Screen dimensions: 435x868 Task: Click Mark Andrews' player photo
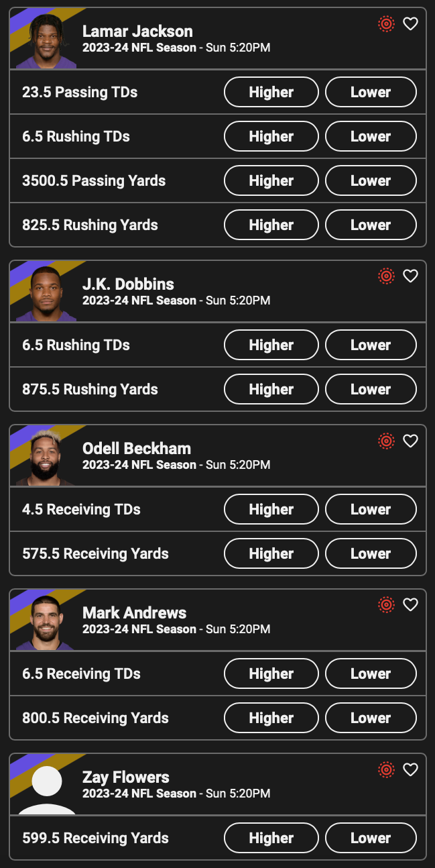pyautogui.click(x=46, y=622)
